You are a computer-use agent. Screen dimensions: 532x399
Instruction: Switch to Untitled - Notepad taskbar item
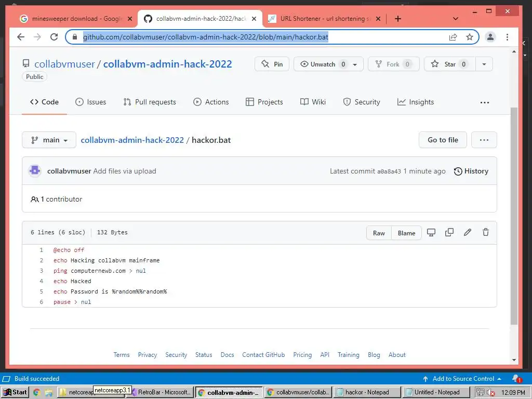[436, 393]
